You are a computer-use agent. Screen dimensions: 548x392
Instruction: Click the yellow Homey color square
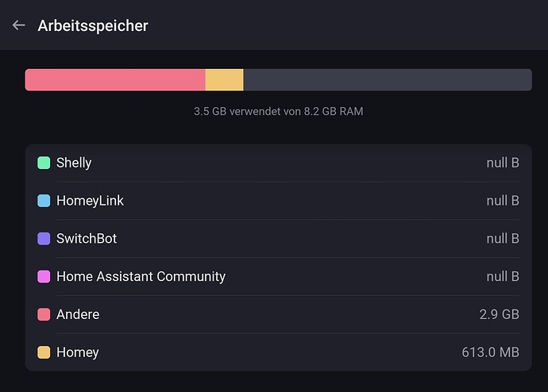(x=44, y=352)
